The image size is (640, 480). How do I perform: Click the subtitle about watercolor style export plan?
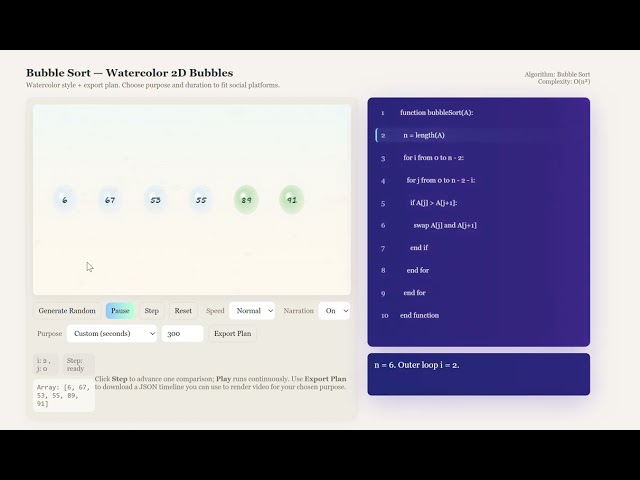click(x=153, y=85)
